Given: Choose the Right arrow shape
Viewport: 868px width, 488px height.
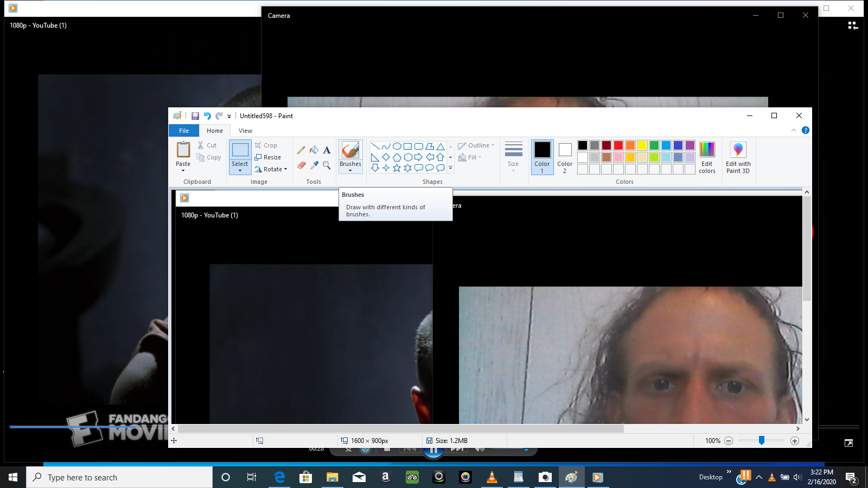Looking at the screenshot, I should (x=418, y=157).
